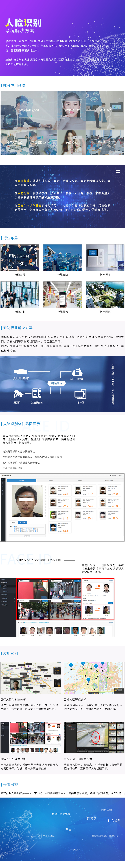Click the match result scoring 63.8
Viewport: 125px width, 868px height.
point(109,503)
